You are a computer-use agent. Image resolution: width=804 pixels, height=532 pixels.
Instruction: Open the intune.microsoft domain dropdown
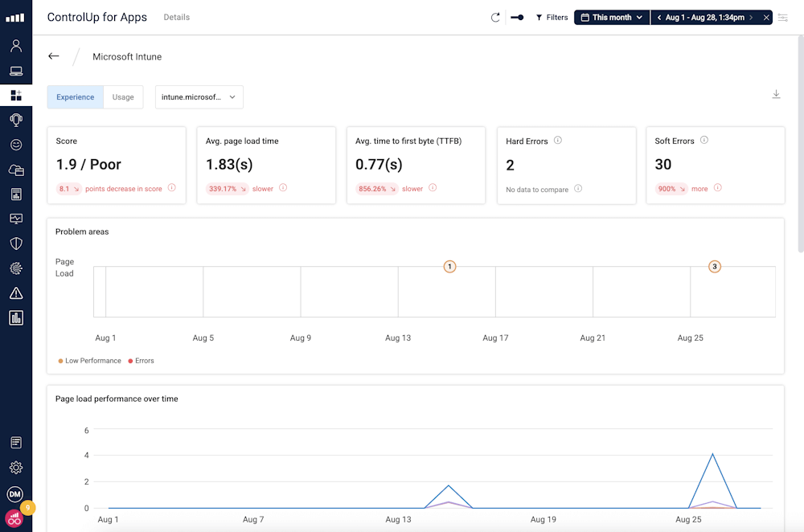(199, 97)
